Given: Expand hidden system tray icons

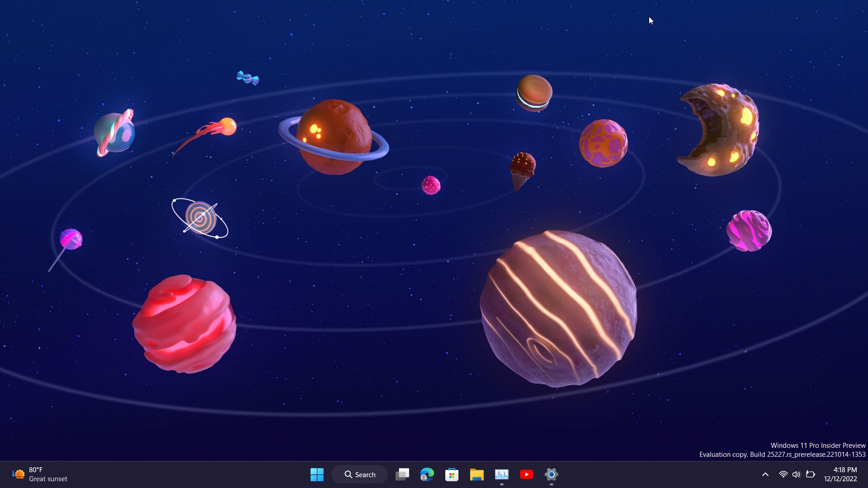Looking at the screenshot, I should (765, 474).
